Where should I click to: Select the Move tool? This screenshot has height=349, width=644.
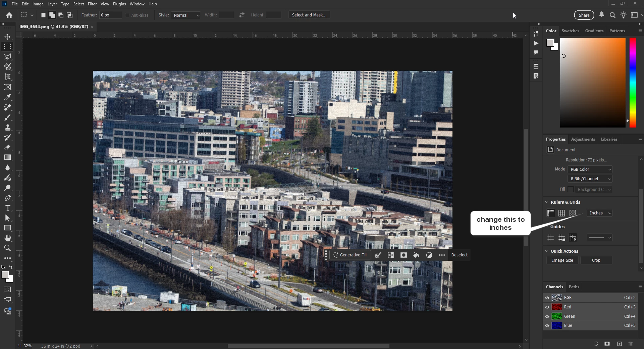click(x=7, y=37)
